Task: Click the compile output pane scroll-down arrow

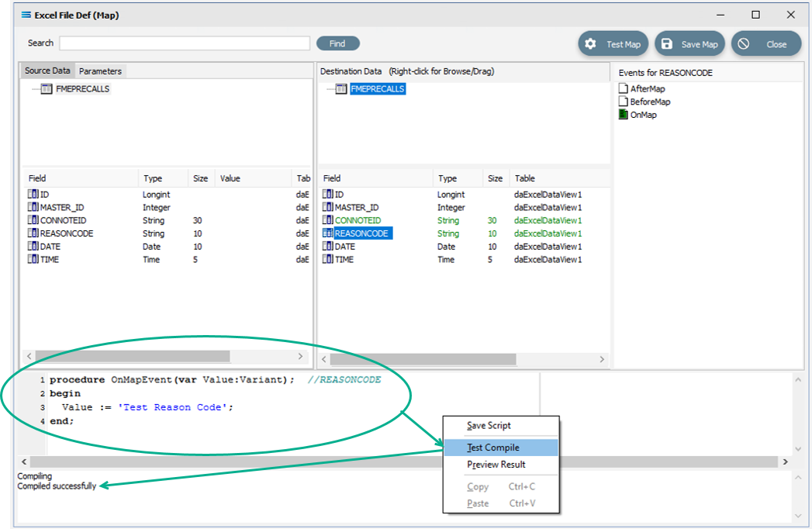Action: (798, 516)
